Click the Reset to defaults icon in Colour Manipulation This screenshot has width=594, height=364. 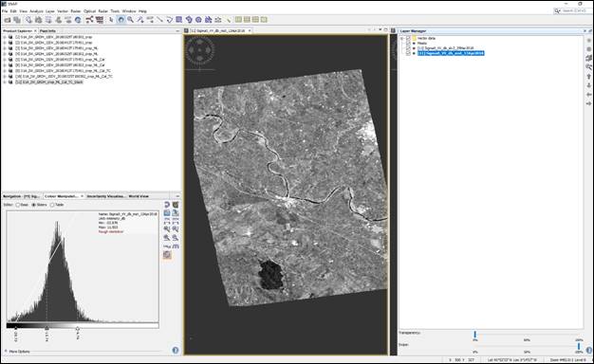pyautogui.click(x=167, y=205)
